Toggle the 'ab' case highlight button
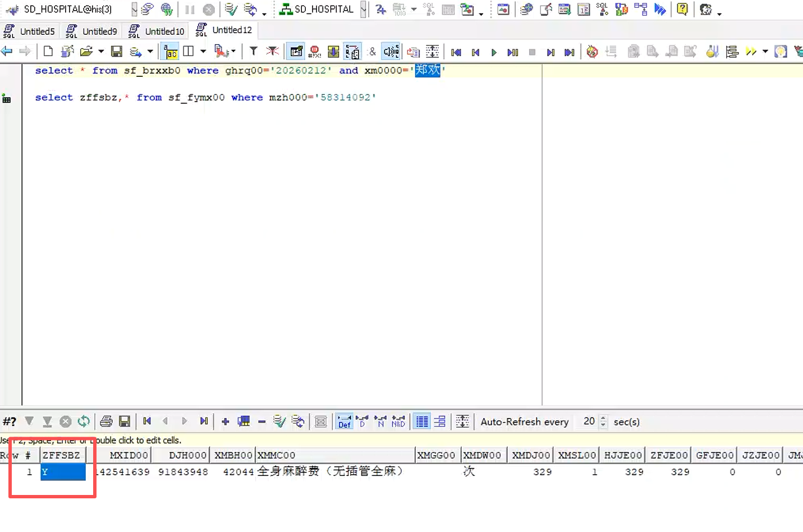Viewport: 803px width, 532px height. tap(171, 52)
